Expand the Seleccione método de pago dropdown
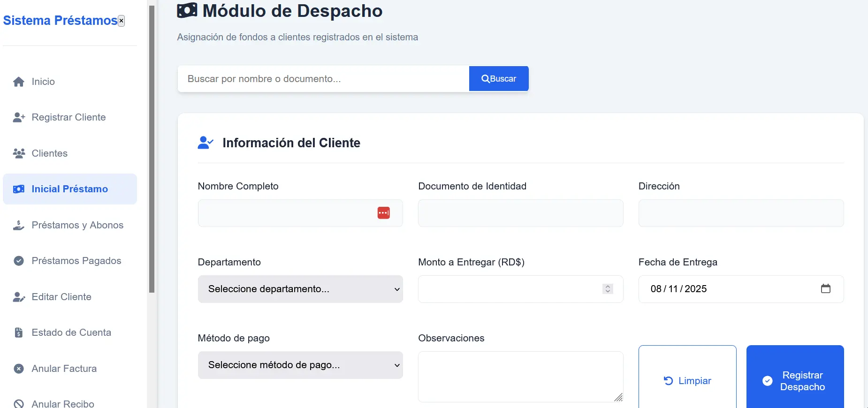The width and height of the screenshot is (868, 408). tap(300, 365)
